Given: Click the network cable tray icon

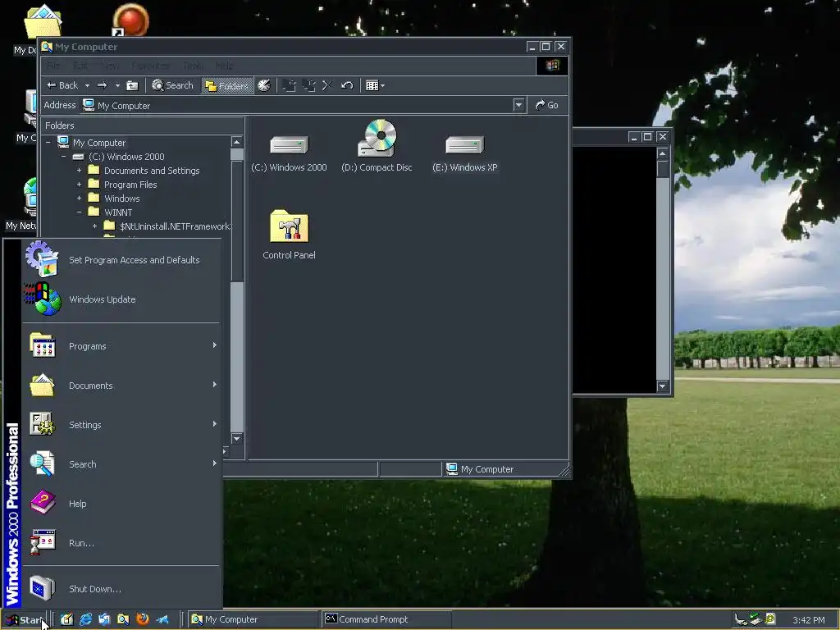Looking at the screenshot, I should pyautogui.click(x=741, y=620).
